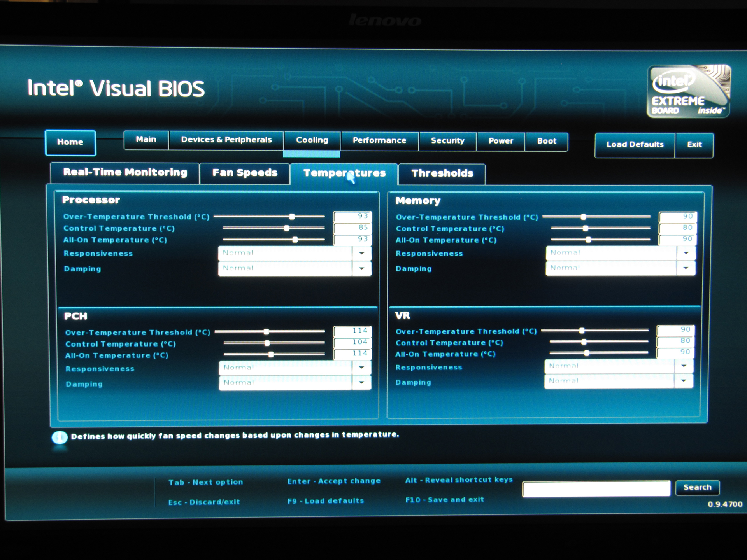Click Processor Over-Temperature value field 93
This screenshot has width=747, height=560.
click(x=352, y=216)
